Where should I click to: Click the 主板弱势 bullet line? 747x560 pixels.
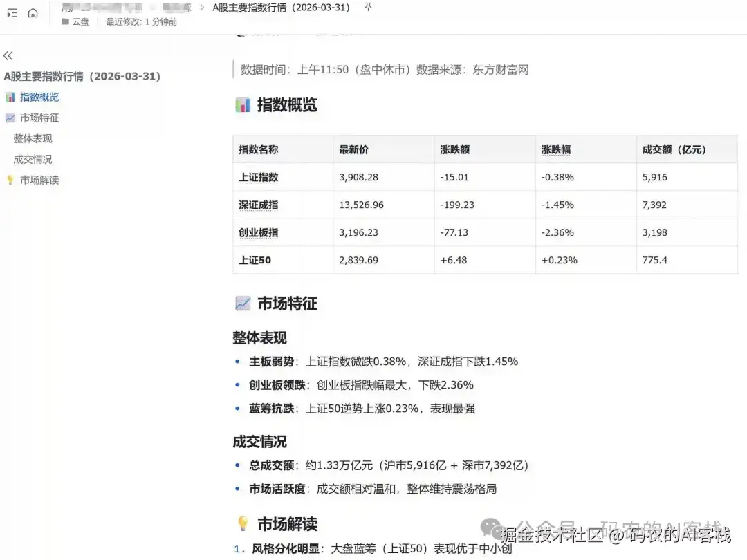[x=383, y=362]
